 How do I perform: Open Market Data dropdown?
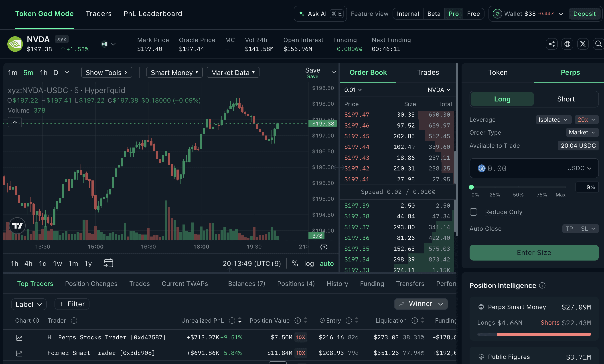pyautogui.click(x=233, y=72)
